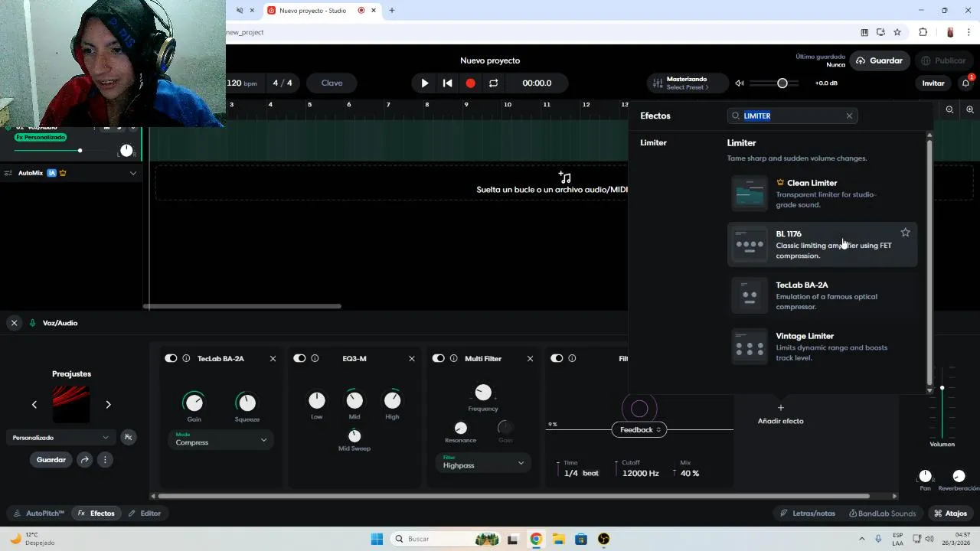Click the 4 / 4 time signature
The image size is (980, 551).
283,83
